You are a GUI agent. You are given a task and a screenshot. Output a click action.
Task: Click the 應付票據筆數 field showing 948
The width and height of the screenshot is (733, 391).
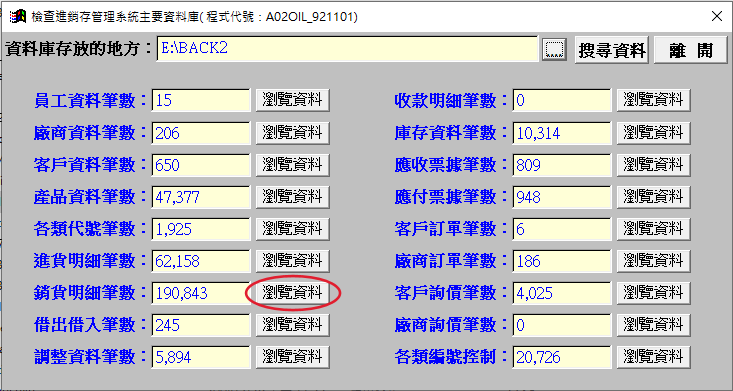[562, 197]
